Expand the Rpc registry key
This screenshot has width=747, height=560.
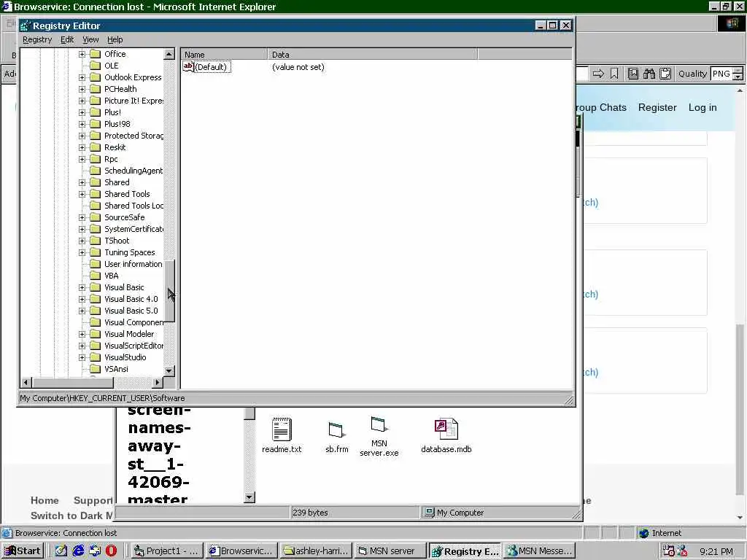[82, 159]
